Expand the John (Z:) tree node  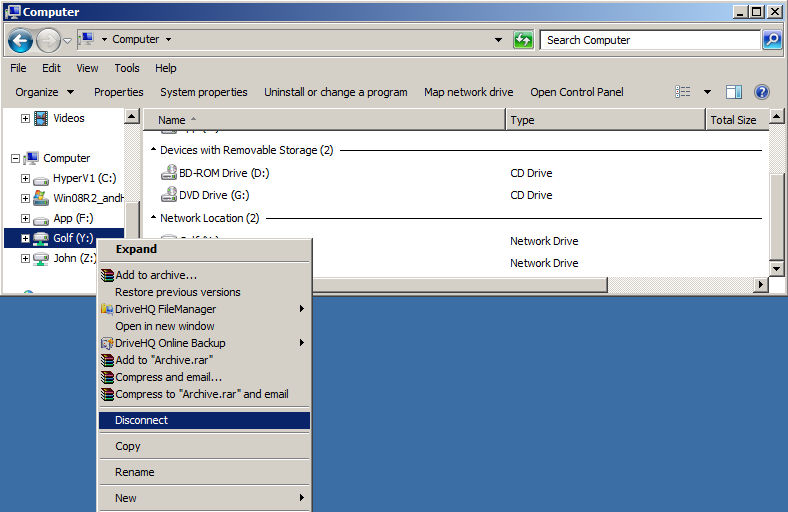coord(26,258)
